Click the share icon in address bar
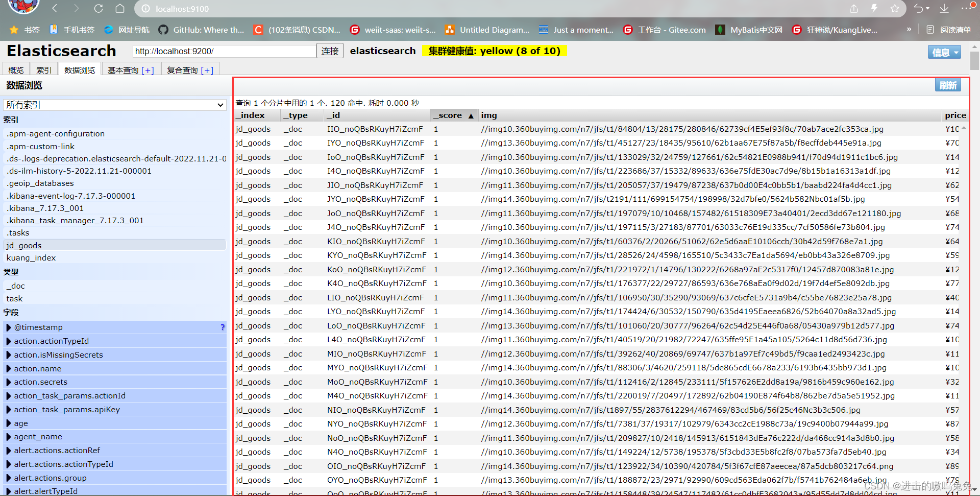This screenshot has height=496, width=980. tap(854, 8)
